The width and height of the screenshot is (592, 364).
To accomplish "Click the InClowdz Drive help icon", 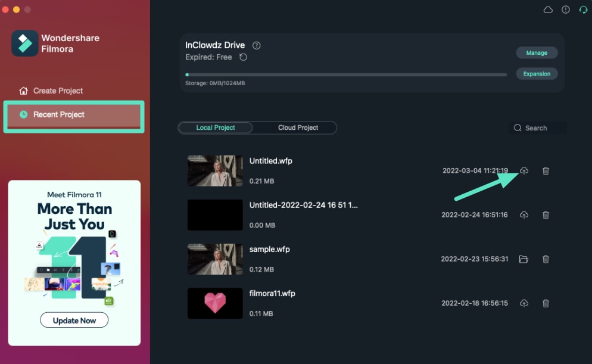I will pos(256,45).
